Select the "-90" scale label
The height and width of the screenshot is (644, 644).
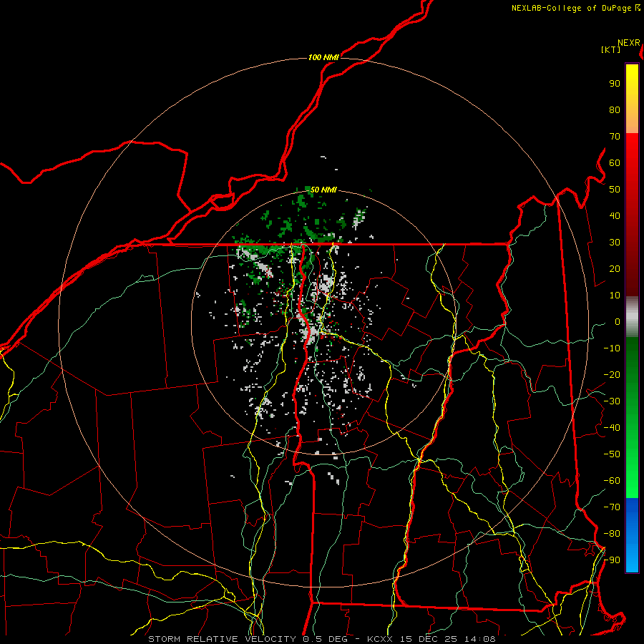pos(612,560)
